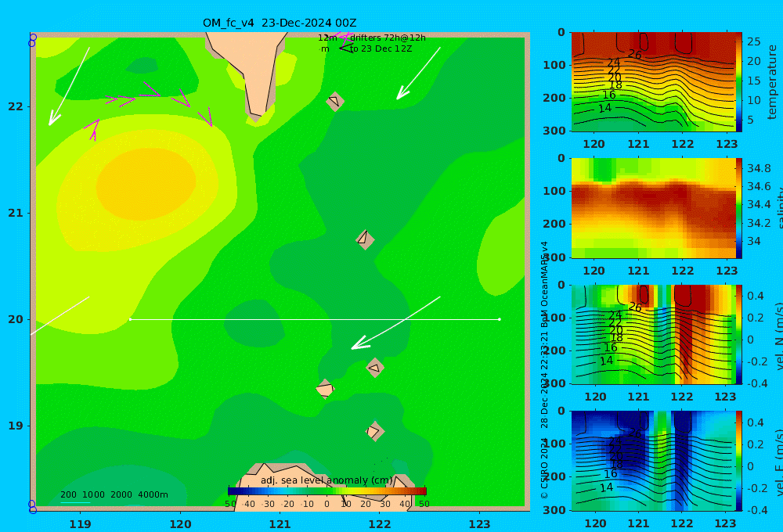Screen dimensions: 783x532
Task: Click the black triangle marker beside 'to 23 Dec 12Z'
Action: [347, 49]
